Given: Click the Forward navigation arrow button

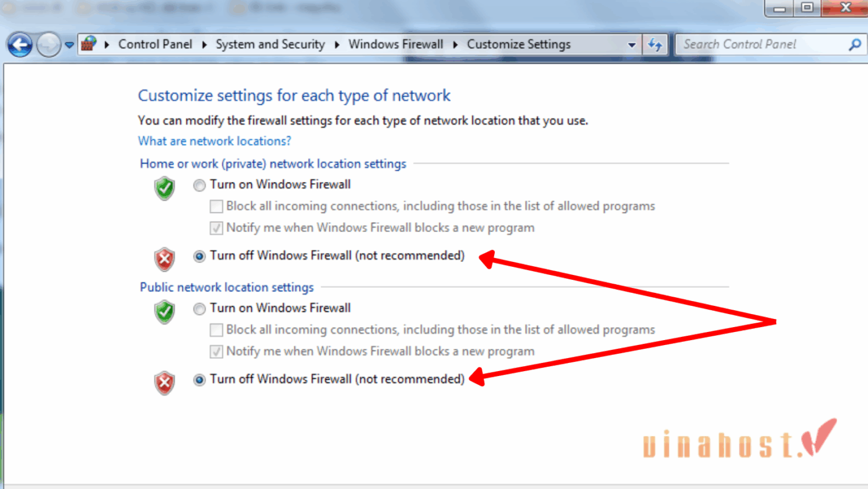Looking at the screenshot, I should coord(48,45).
